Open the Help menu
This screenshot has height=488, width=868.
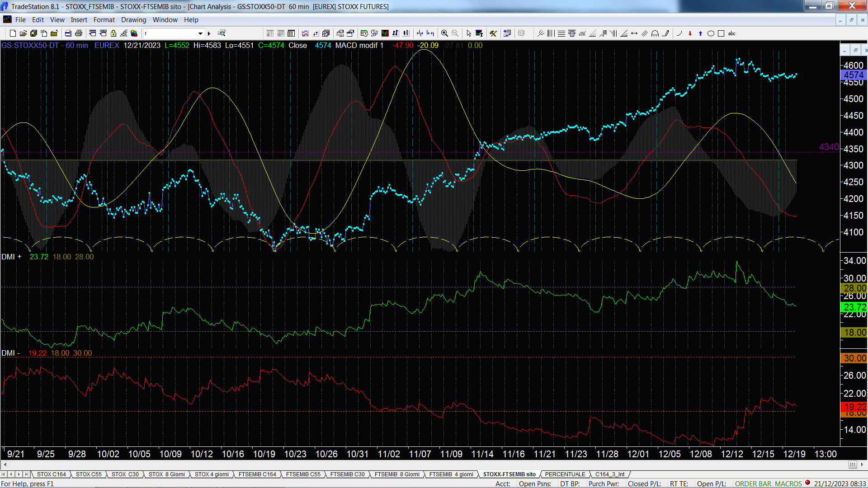click(191, 20)
